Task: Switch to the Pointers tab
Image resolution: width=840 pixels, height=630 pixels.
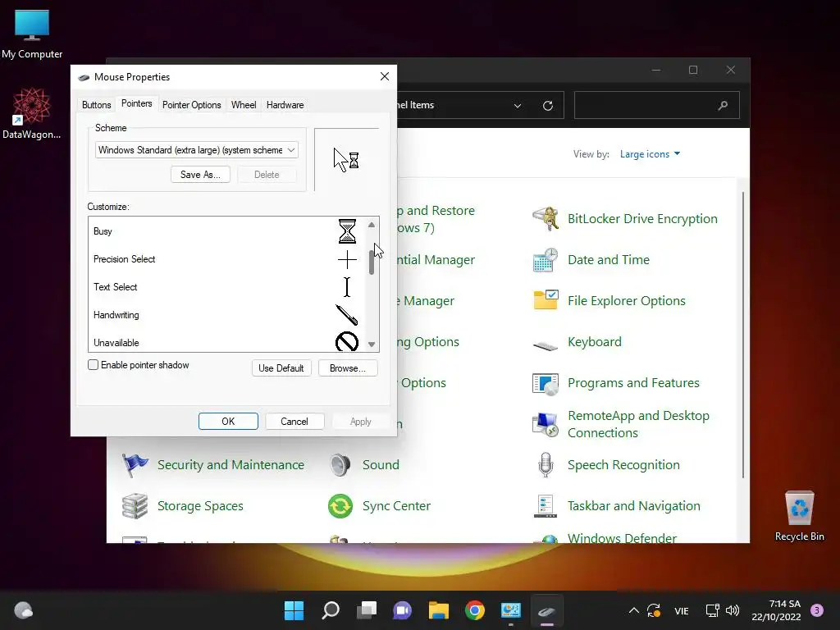Action: pos(137,103)
